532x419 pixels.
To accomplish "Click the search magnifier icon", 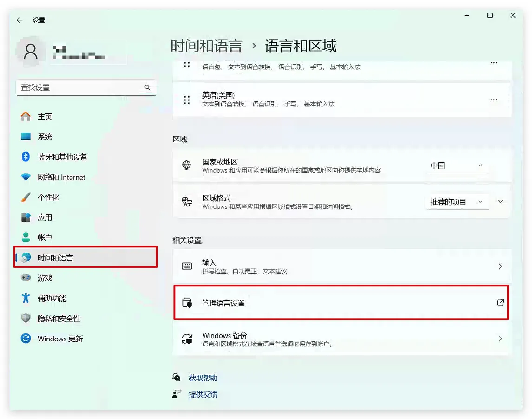I will click(147, 87).
